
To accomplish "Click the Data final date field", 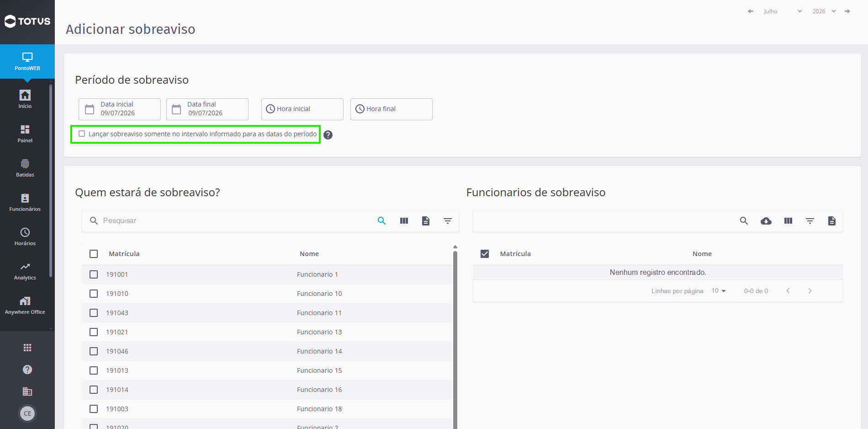I will (x=207, y=109).
